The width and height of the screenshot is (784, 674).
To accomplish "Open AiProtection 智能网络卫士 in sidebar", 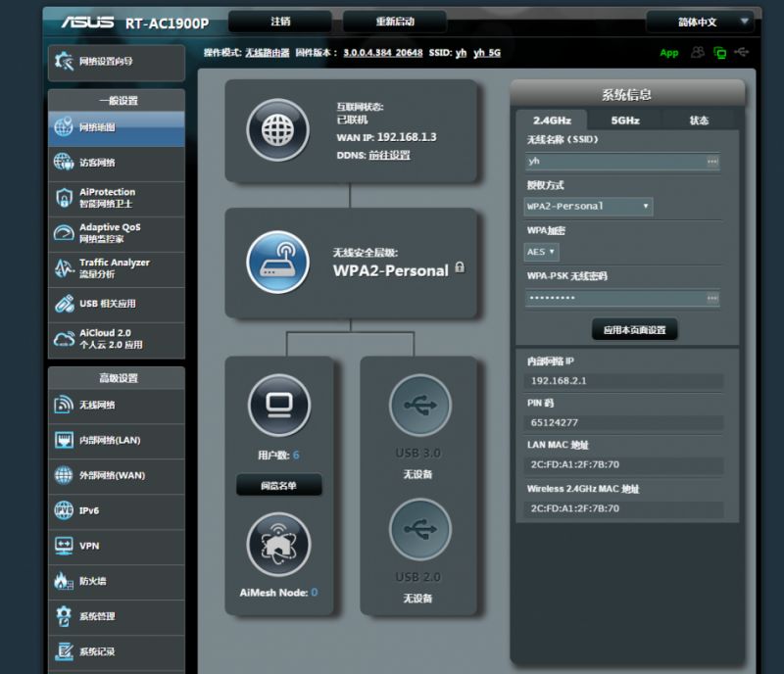I will 116,198.
